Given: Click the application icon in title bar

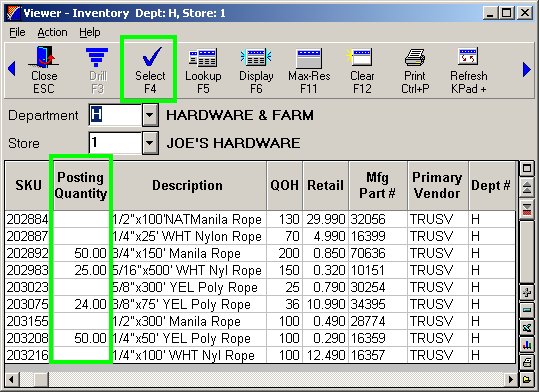Looking at the screenshot, I should 14,13.
